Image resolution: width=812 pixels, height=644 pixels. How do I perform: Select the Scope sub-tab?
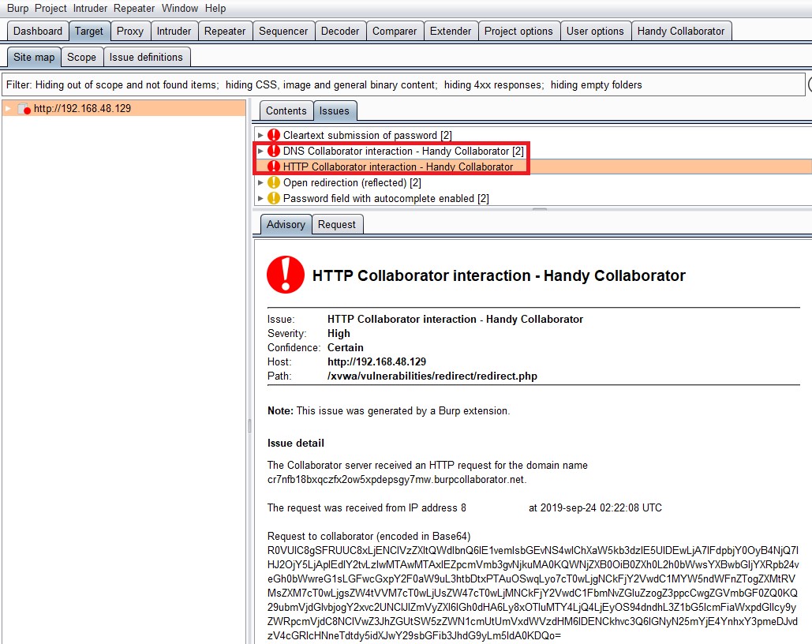tap(82, 57)
